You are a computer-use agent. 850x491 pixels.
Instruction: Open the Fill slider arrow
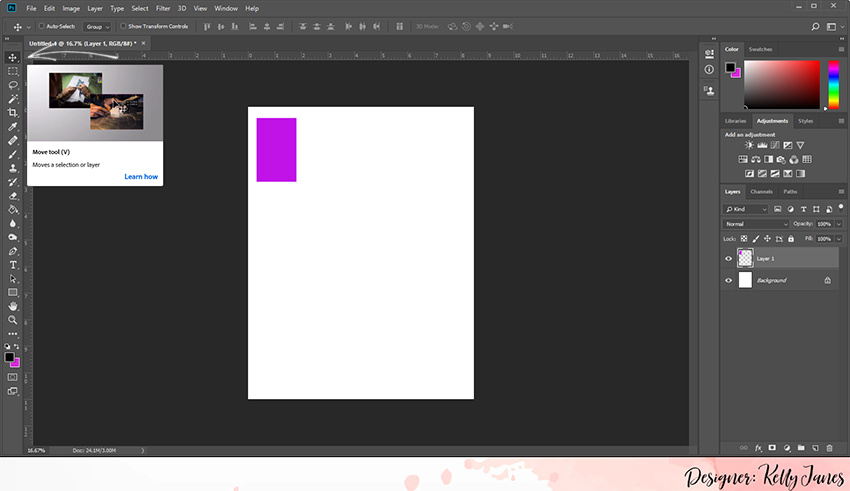pyautogui.click(x=839, y=239)
